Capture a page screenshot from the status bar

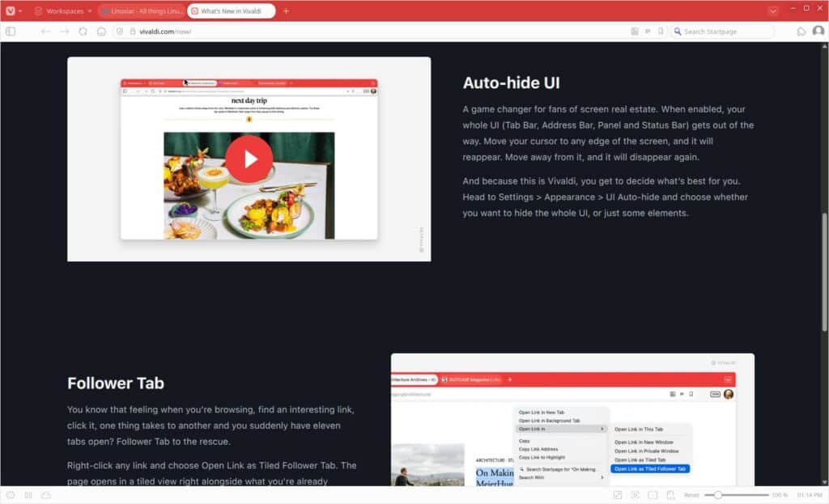pos(653,494)
